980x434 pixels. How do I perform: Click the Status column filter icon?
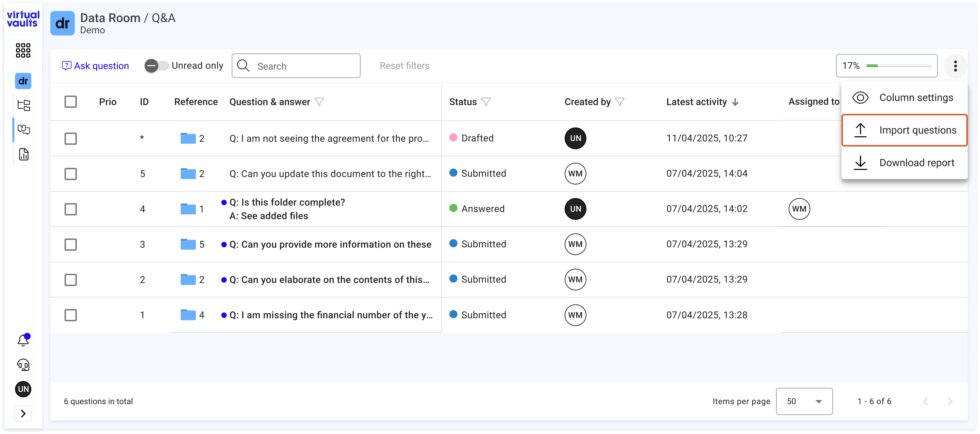tap(486, 102)
